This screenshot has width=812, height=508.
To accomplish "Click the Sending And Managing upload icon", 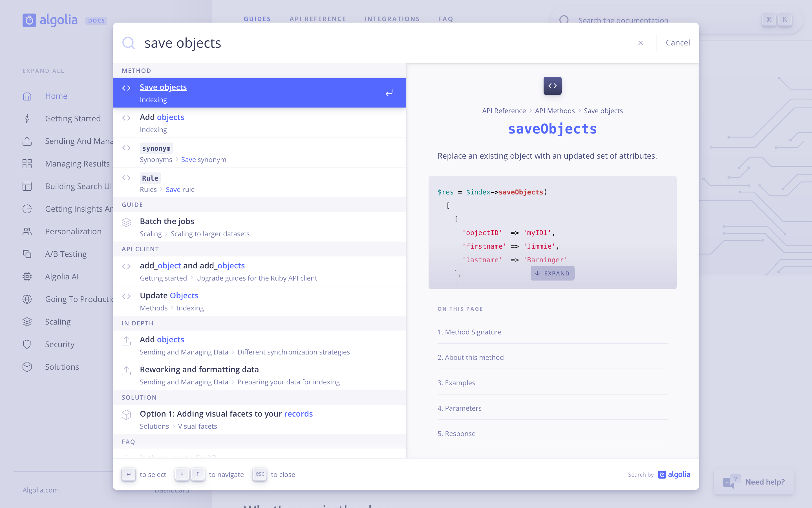I will (x=27, y=141).
